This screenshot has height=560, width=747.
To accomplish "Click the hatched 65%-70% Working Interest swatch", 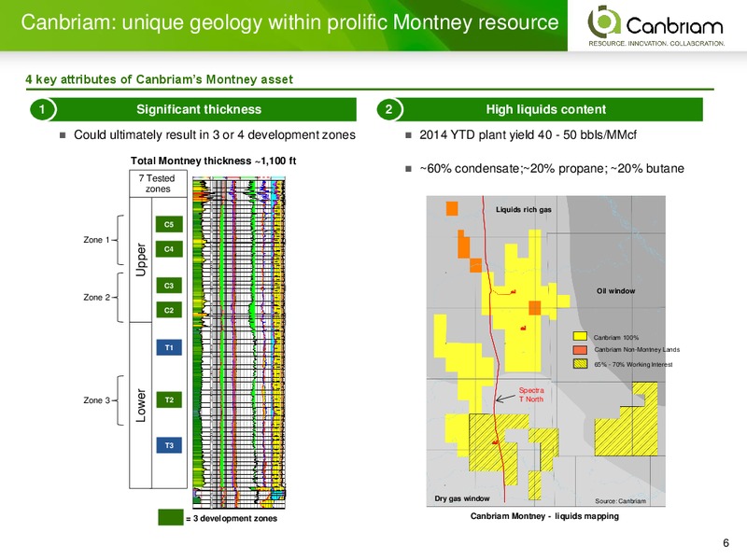I will tap(580, 364).
